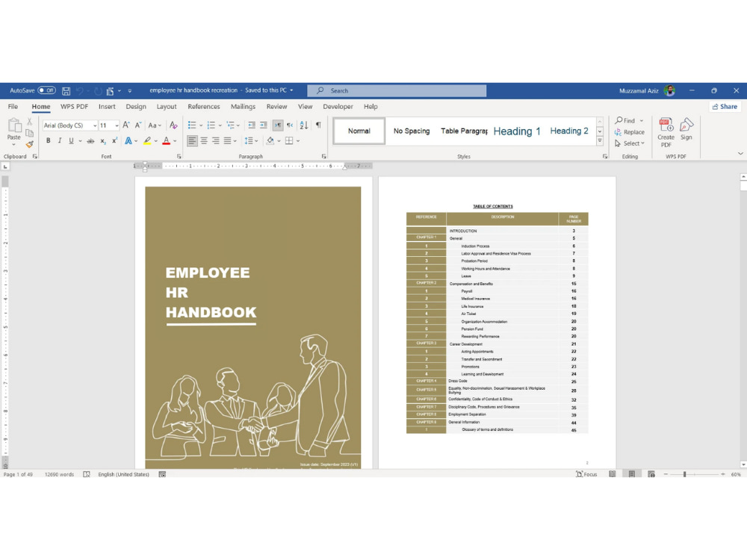Click Focus mode in status bar
This screenshot has height=560, width=747.
tap(586, 474)
